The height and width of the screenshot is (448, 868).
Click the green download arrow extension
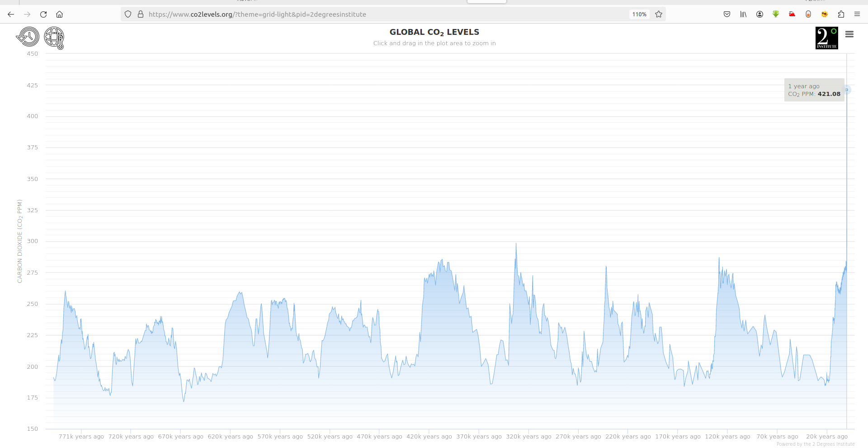click(776, 14)
